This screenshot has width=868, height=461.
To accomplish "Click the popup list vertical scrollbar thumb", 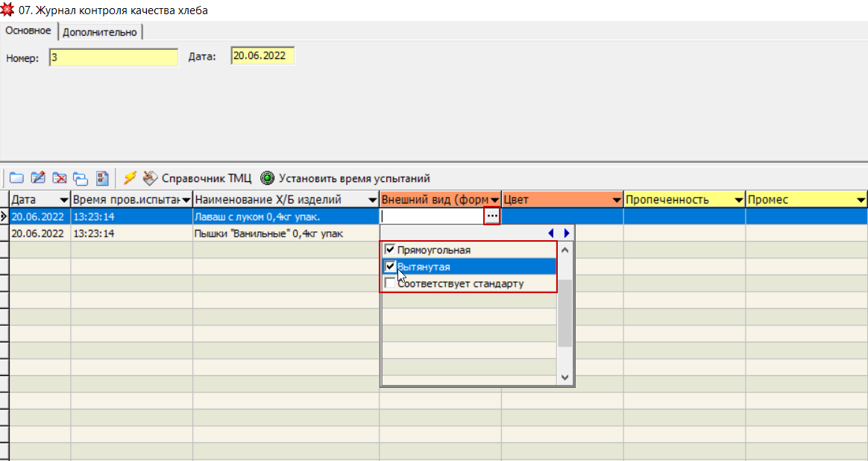I will tap(564, 313).
